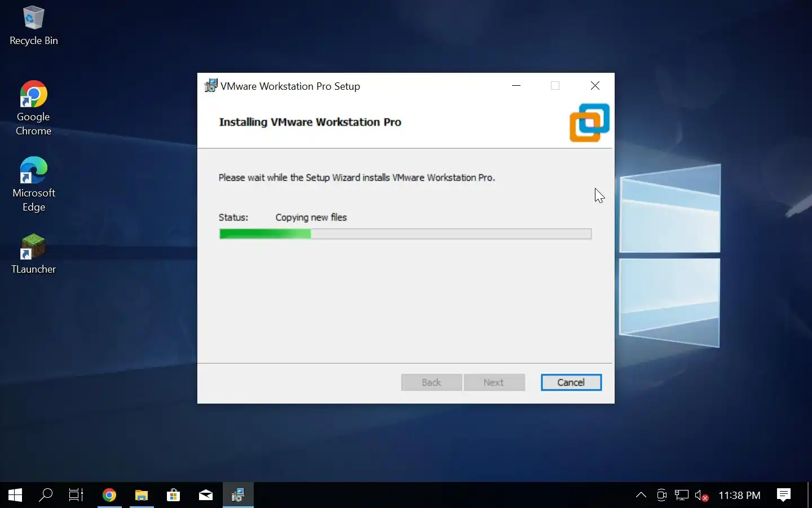Open network status tray icon

[682, 495]
